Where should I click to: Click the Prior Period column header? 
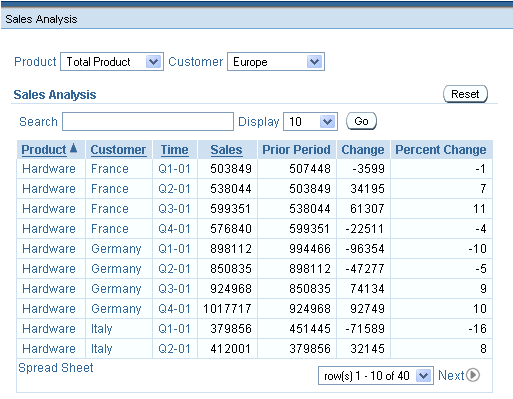(296, 150)
